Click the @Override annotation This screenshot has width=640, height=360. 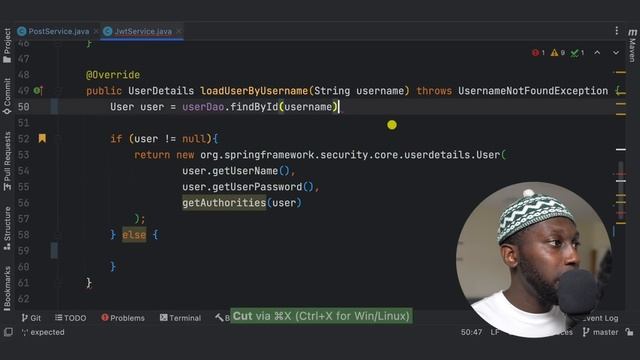[113, 75]
